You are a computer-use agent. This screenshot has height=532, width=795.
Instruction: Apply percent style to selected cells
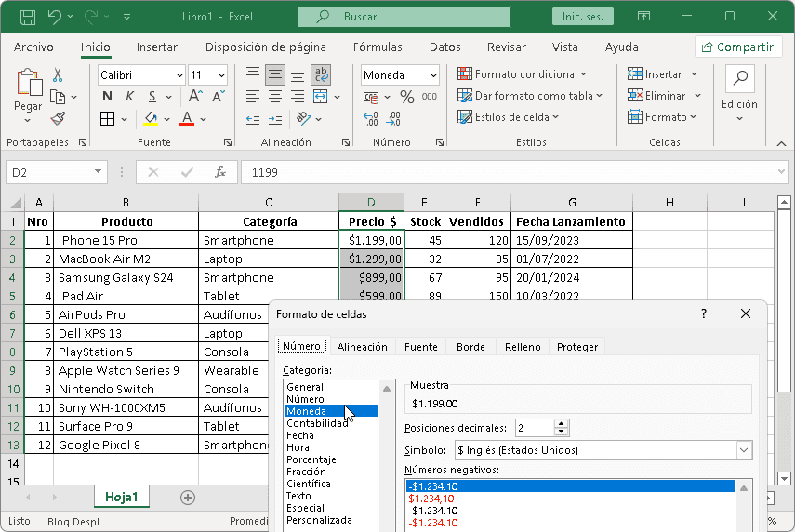(406, 97)
